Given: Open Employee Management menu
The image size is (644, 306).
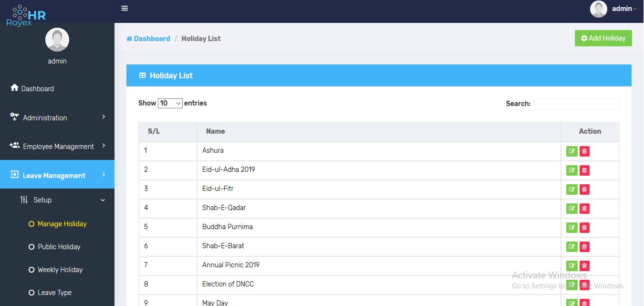Looking at the screenshot, I should [57, 147].
